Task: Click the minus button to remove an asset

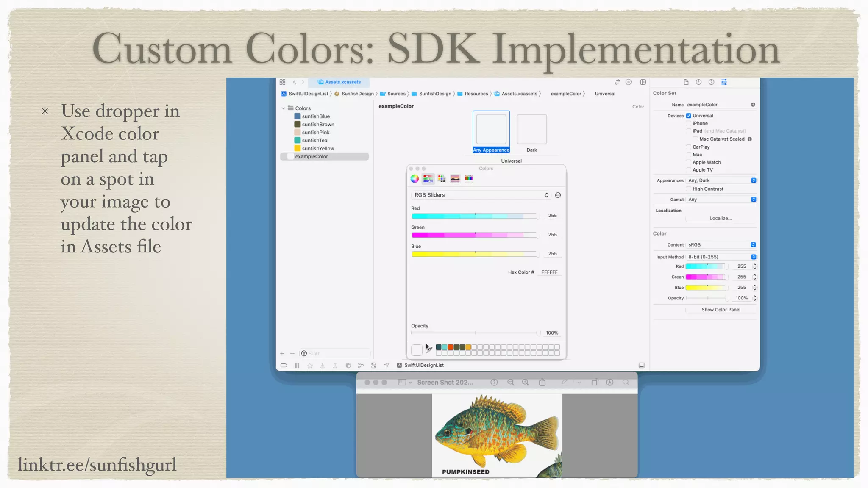Action: tap(292, 353)
